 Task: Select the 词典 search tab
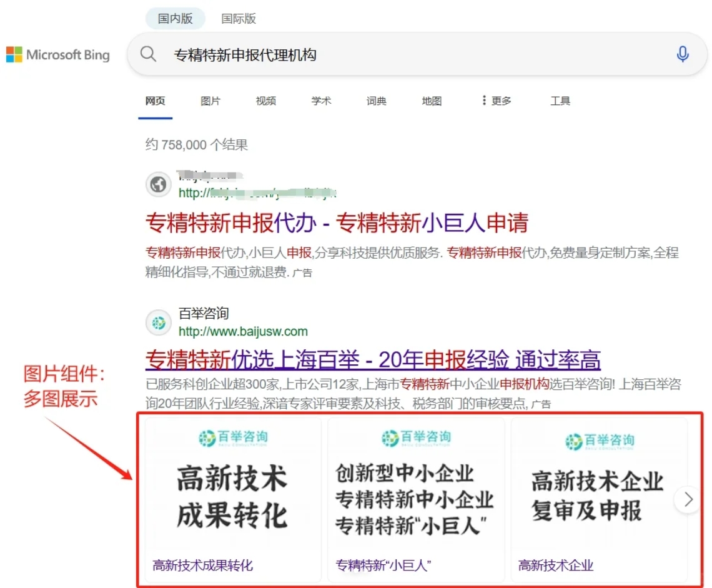pos(377,101)
